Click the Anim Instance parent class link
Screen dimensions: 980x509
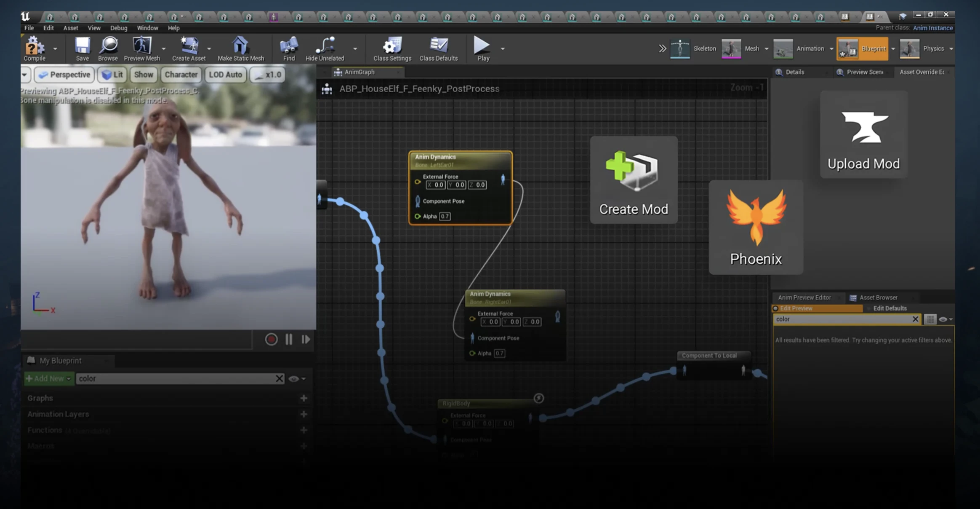[x=932, y=28]
